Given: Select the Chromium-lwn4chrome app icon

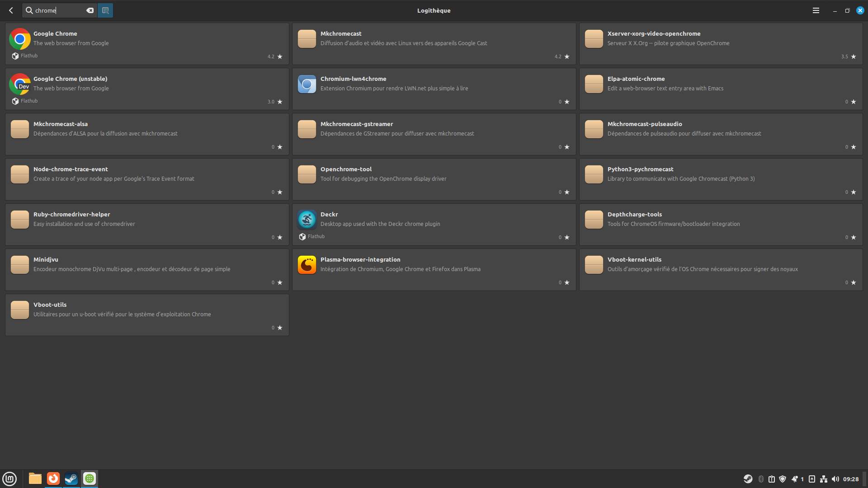Looking at the screenshot, I should (307, 84).
